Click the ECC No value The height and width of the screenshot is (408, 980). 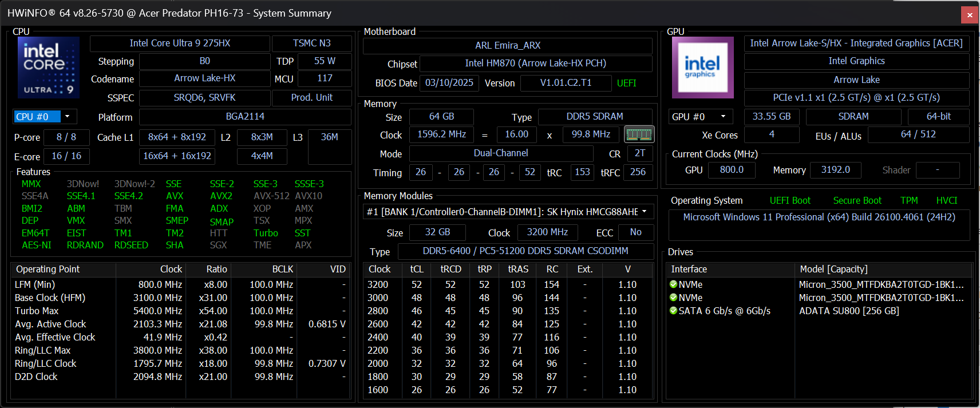click(x=635, y=232)
